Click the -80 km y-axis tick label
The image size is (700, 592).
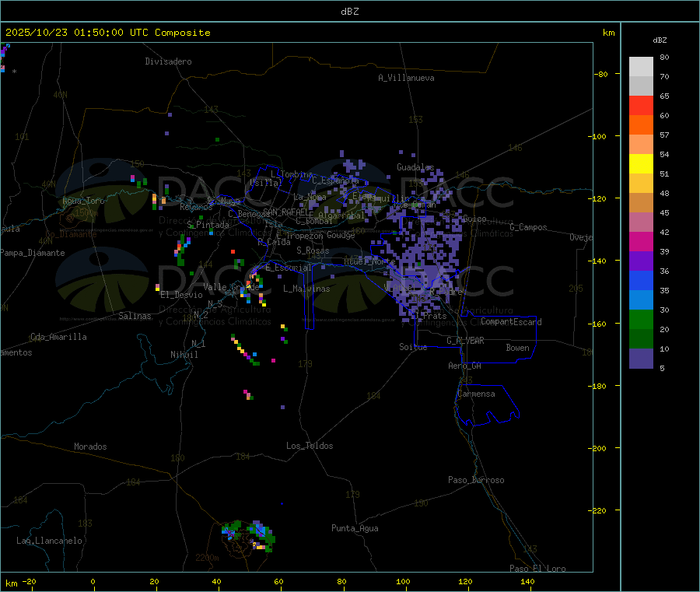(601, 74)
